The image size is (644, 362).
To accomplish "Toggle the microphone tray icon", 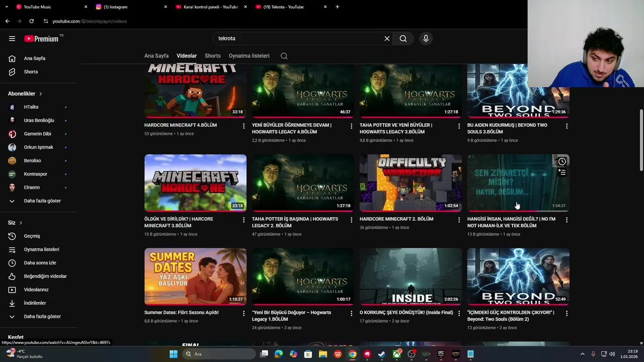I will (x=593, y=354).
